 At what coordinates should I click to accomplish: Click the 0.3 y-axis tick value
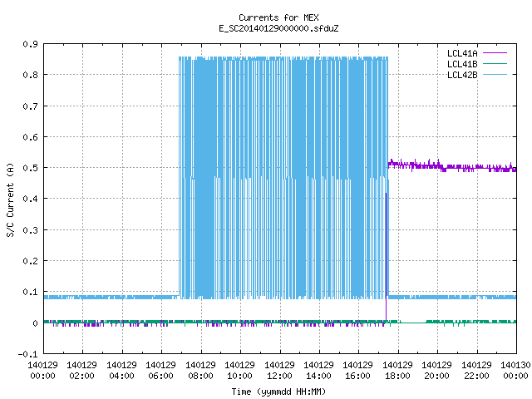(x=31, y=230)
